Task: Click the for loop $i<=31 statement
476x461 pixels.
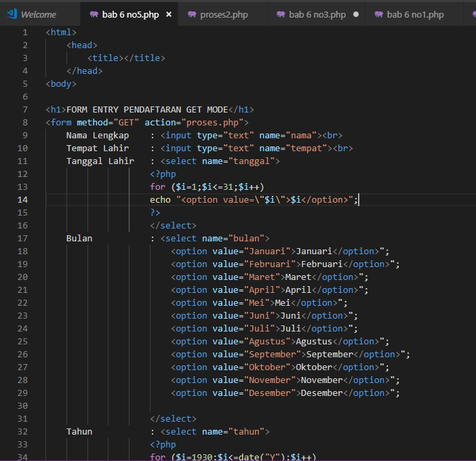Action: pos(207,187)
